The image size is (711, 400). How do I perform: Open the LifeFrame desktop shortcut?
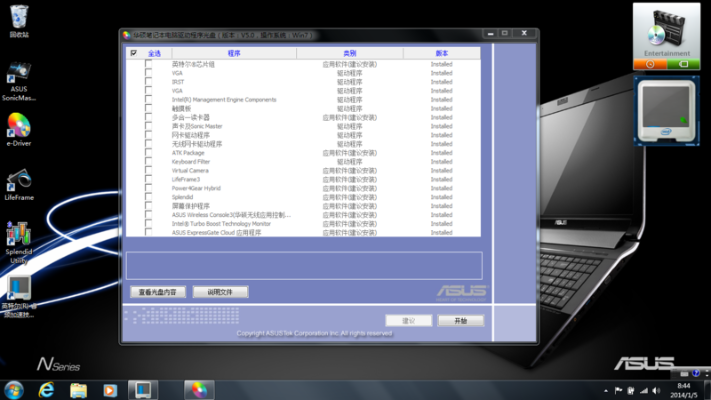pyautogui.click(x=18, y=181)
